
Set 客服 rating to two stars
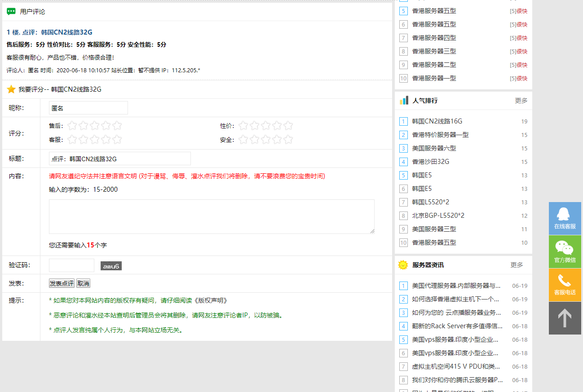(x=84, y=140)
